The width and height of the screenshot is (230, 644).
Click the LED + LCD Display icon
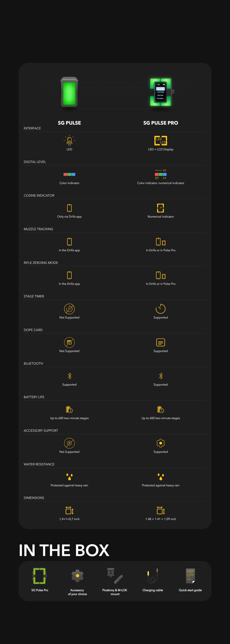click(161, 141)
